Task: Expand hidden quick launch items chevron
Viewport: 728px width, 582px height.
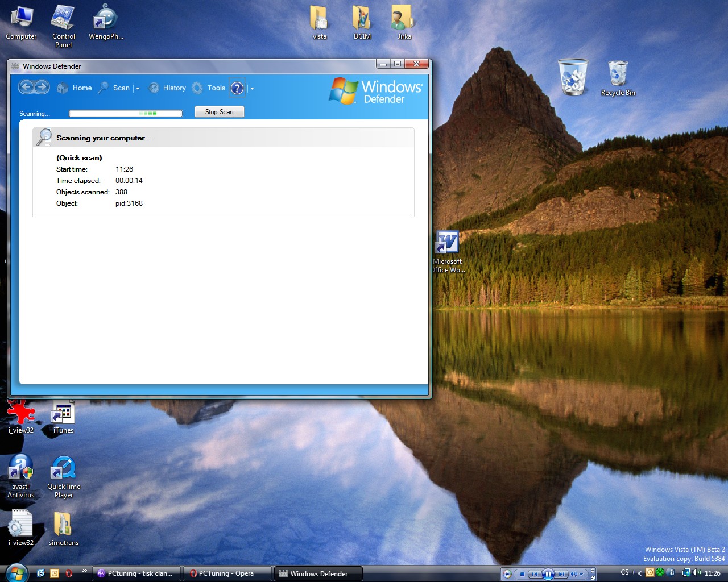Action: click(x=85, y=571)
